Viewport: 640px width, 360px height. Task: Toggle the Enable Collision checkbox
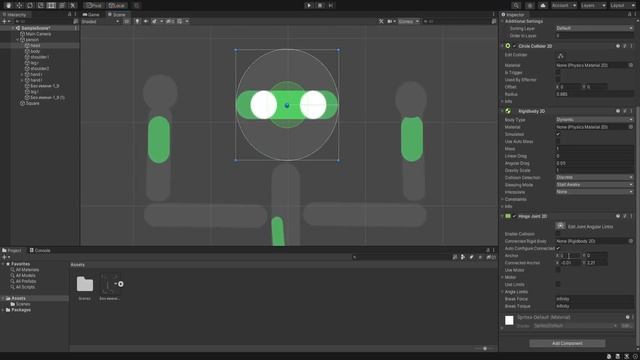558,234
